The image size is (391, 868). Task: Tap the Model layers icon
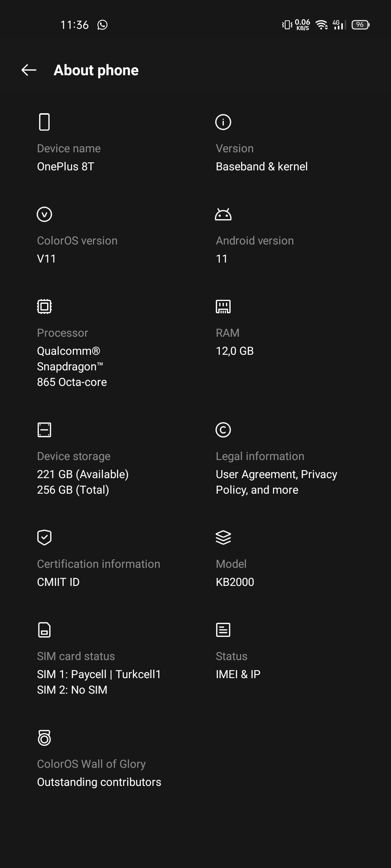pyautogui.click(x=223, y=537)
